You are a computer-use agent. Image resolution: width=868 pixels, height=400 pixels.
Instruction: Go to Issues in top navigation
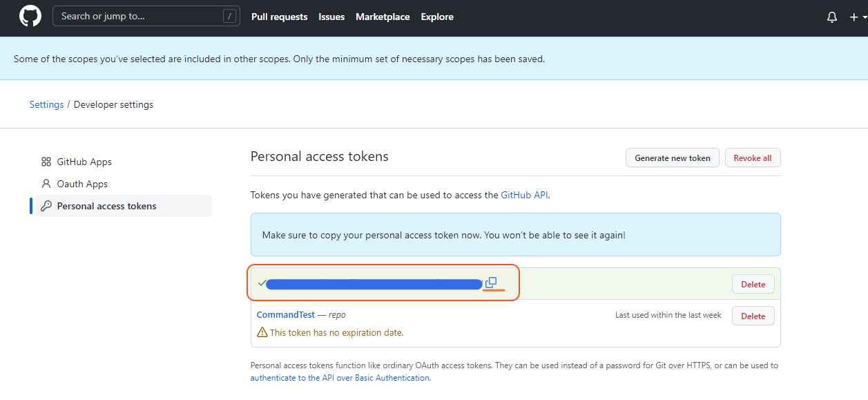tap(331, 17)
